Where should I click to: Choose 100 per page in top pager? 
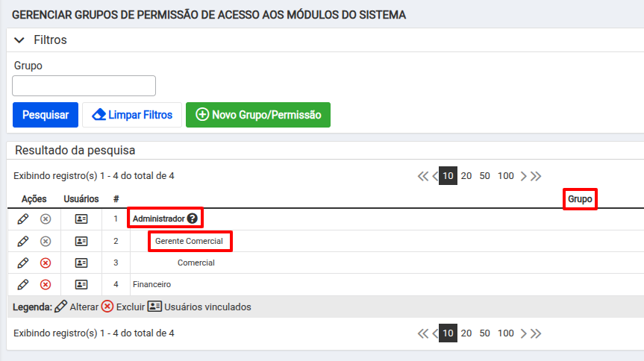click(506, 176)
